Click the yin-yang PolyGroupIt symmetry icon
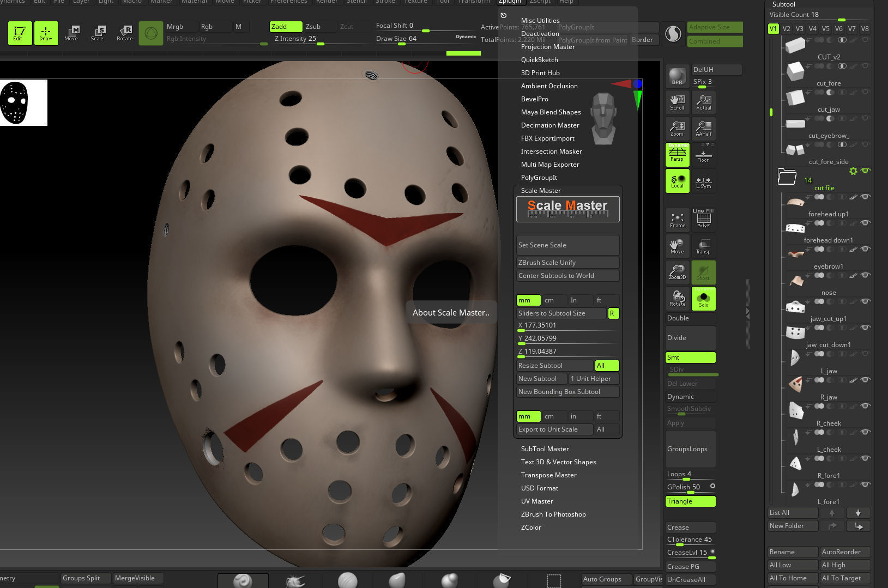888x588 pixels. 673,34
